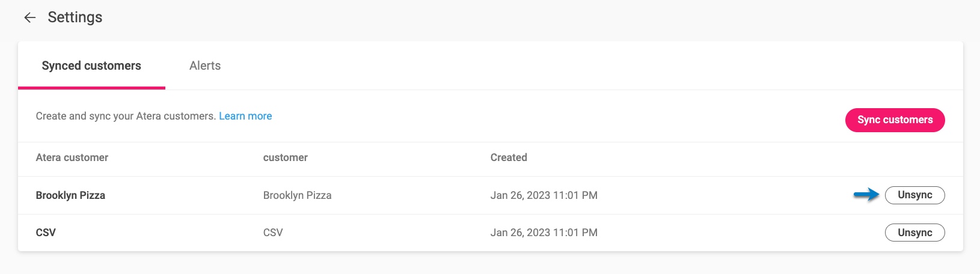The image size is (980, 274).
Task: Switch to the Alerts tab
Action: 205,65
